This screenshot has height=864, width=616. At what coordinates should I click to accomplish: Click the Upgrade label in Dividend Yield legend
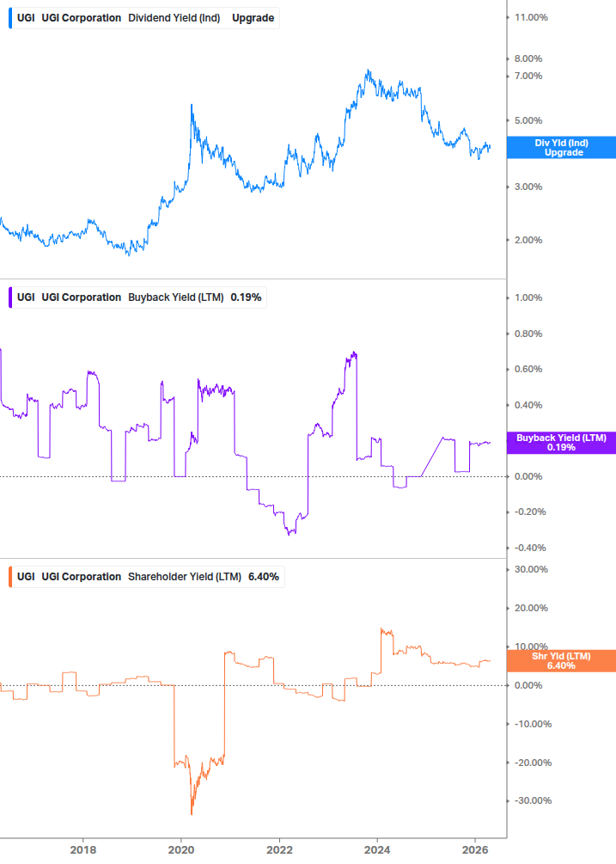[253, 18]
